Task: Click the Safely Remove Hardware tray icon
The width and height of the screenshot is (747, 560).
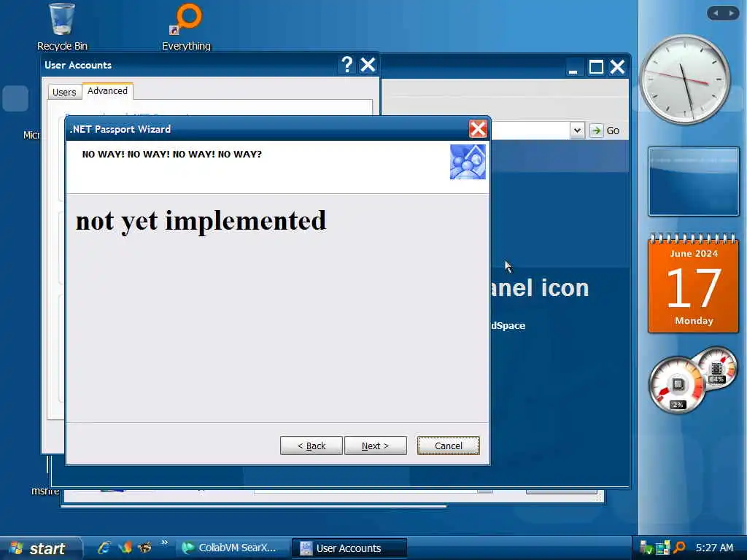Action: point(646,548)
